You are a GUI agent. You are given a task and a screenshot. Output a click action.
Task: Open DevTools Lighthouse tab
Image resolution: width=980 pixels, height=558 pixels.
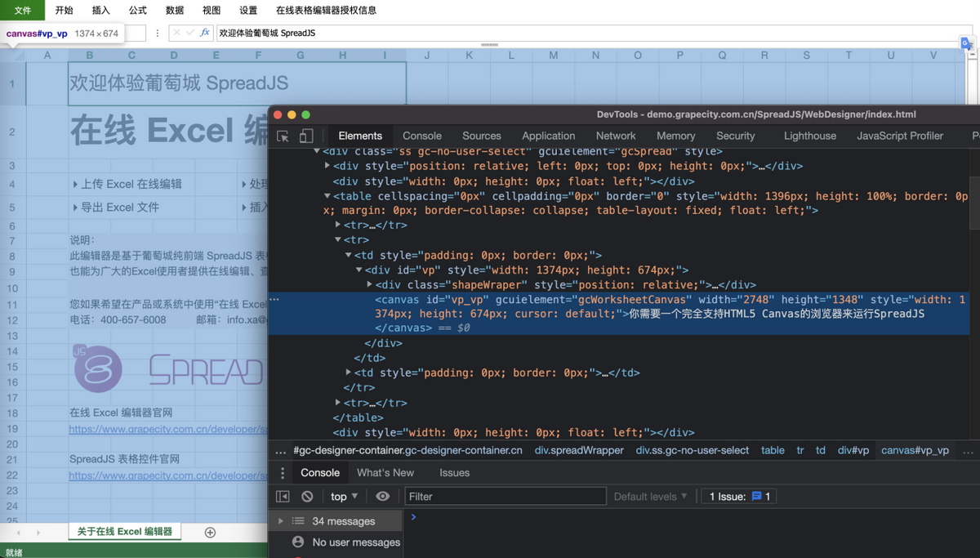click(x=810, y=136)
